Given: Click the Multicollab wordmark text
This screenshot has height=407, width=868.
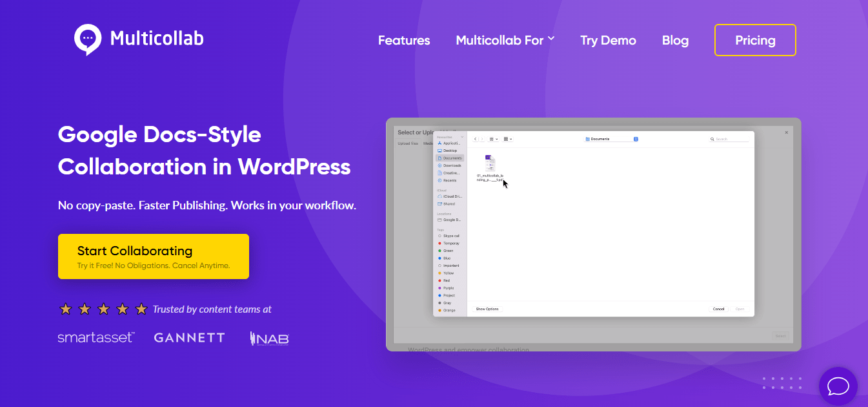Looking at the screenshot, I should coord(157,39).
